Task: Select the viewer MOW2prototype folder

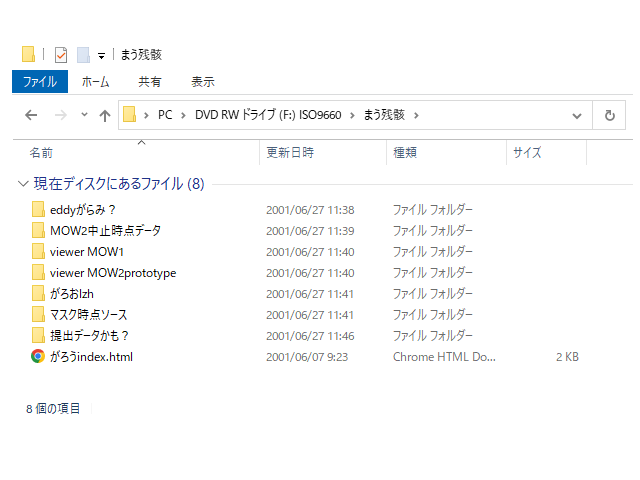Action: click(x=112, y=273)
